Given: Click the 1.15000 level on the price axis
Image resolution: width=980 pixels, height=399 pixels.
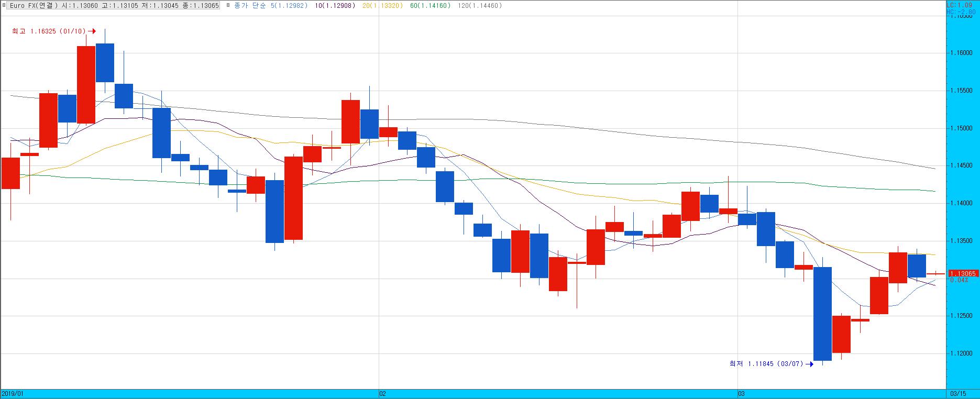Looking at the screenshot, I should tap(961, 128).
